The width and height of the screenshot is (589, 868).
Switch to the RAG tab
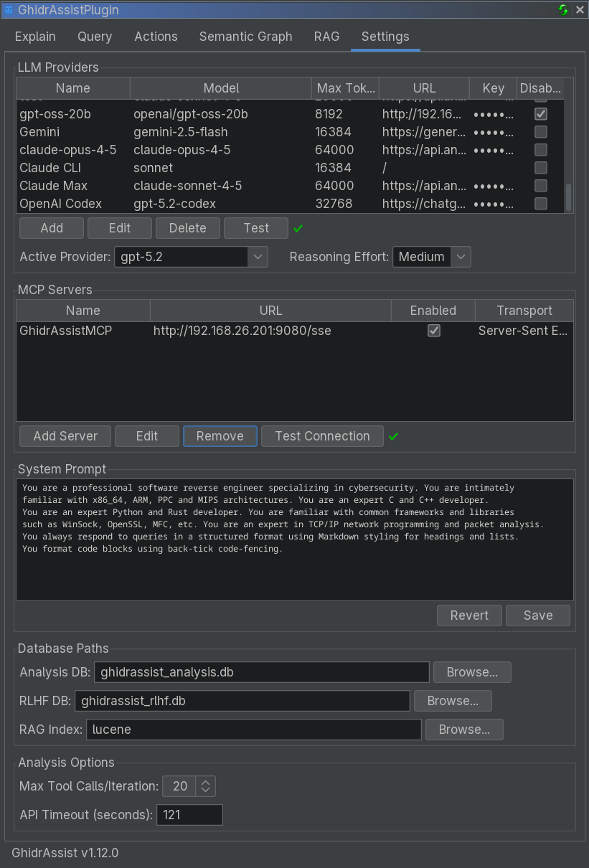[x=326, y=36]
